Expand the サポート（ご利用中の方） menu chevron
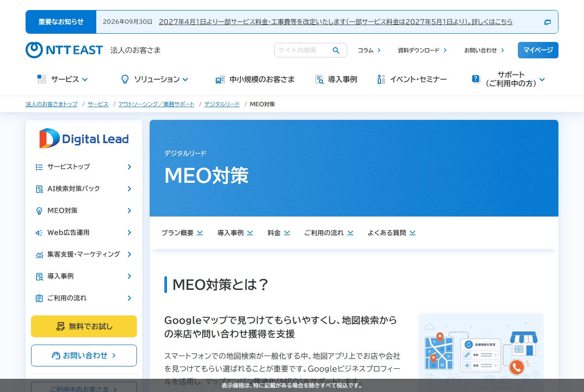 (542, 79)
